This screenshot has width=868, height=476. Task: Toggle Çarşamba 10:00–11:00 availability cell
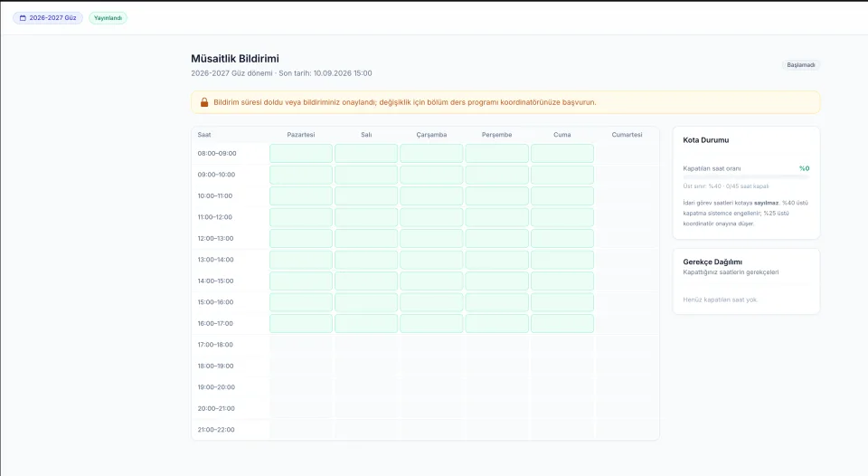(x=431, y=195)
